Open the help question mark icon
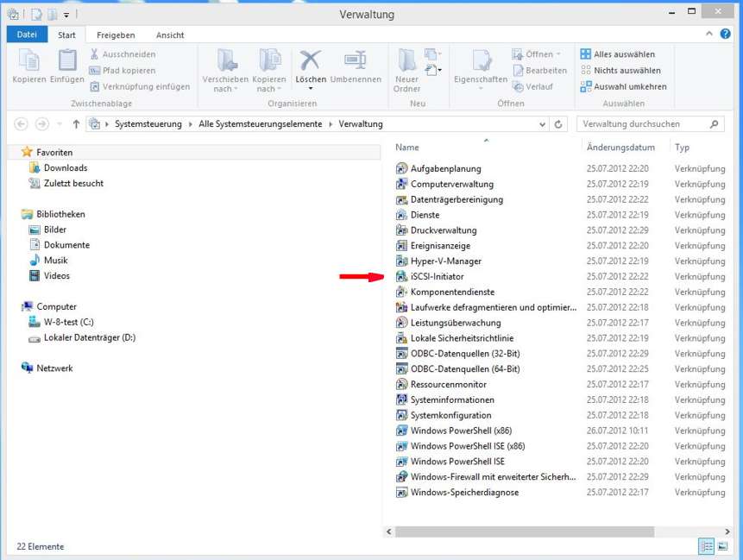743x560 pixels. click(725, 34)
